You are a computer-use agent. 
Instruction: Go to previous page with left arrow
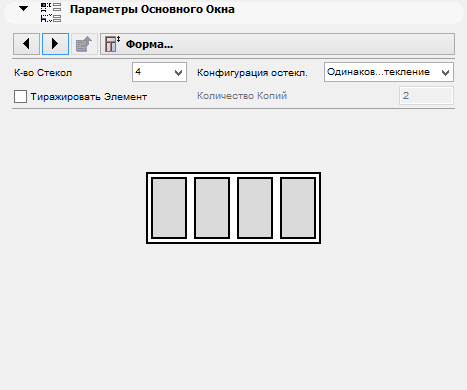tap(26, 44)
